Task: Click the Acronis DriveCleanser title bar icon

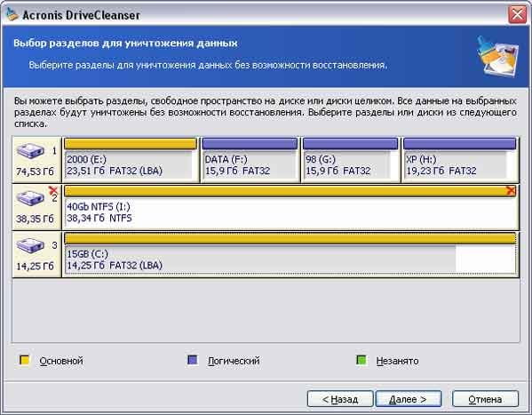Action: [12, 14]
